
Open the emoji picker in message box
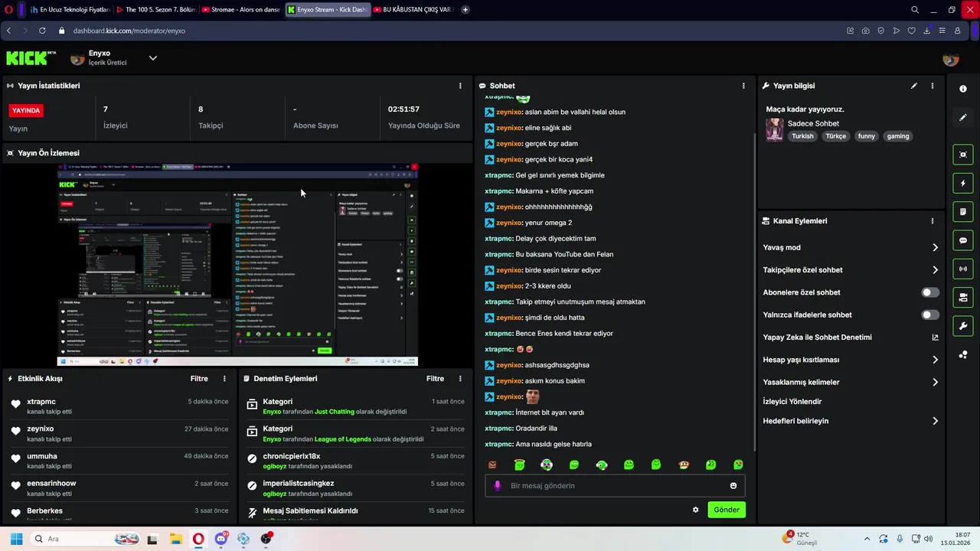pos(733,486)
